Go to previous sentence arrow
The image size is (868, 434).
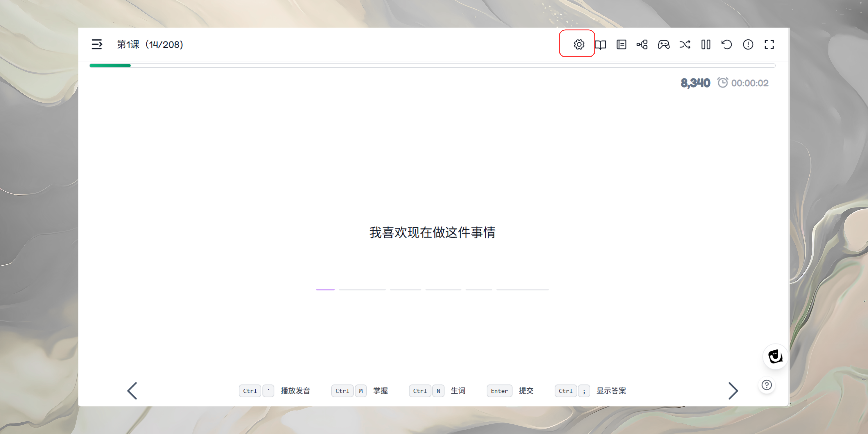(x=132, y=390)
